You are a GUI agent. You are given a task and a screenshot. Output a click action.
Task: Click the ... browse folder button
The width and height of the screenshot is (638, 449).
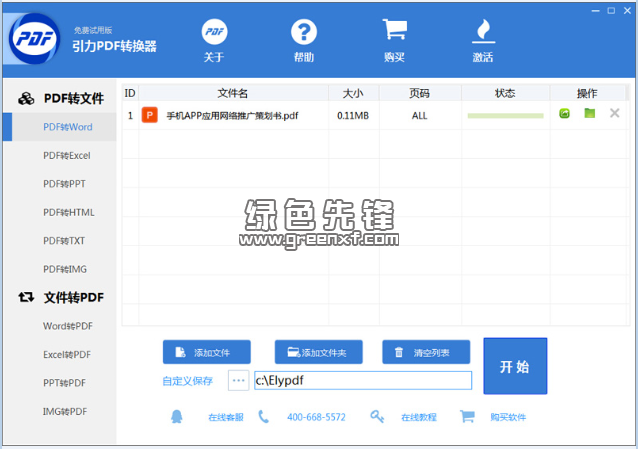(238, 381)
